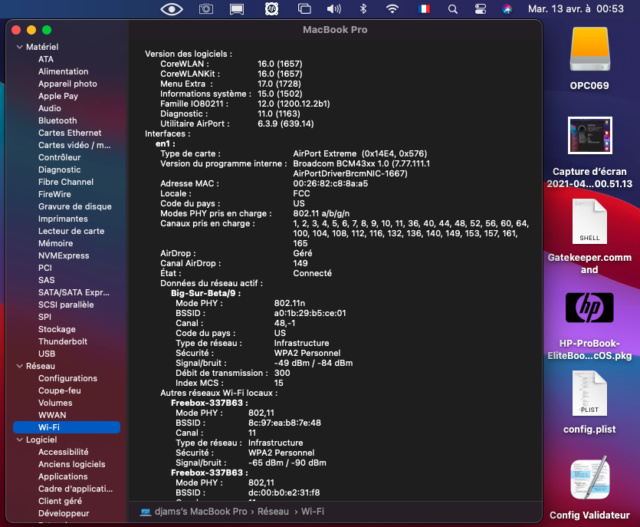The height and width of the screenshot is (527, 640).
Task: Select Fibre Channel in the sidebar
Action: pos(66,182)
